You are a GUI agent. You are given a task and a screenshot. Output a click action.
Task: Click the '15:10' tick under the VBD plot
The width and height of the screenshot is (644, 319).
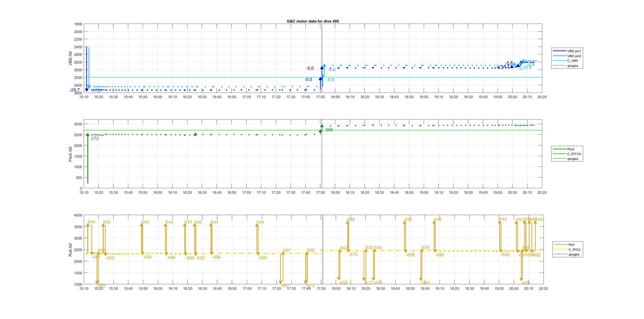click(x=84, y=97)
